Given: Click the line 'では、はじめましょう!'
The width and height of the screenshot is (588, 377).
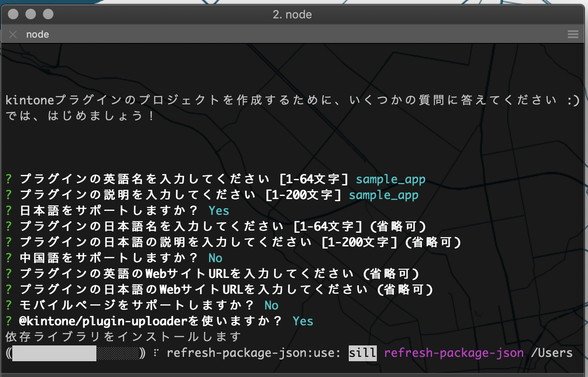Looking at the screenshot, I should click(81, 116).
